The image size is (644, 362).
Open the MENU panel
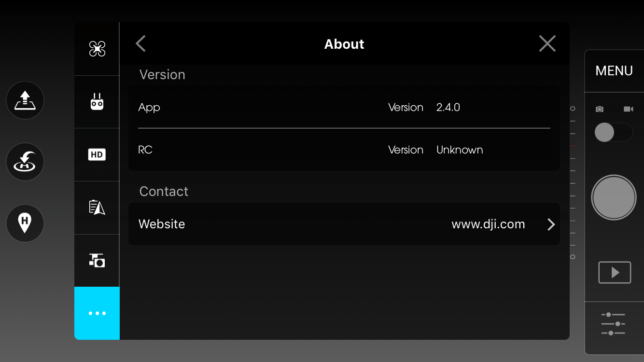pyautogui.click(x=614, y=70)
